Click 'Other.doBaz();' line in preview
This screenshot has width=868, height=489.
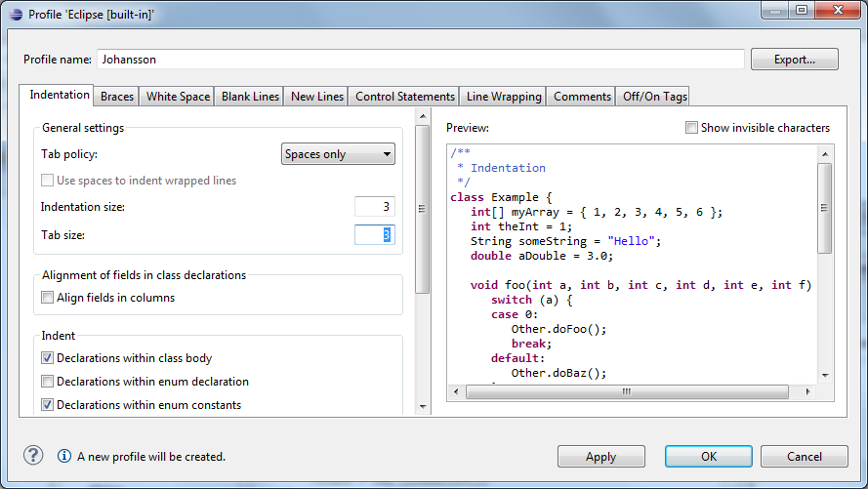click(x=558, y=373)
